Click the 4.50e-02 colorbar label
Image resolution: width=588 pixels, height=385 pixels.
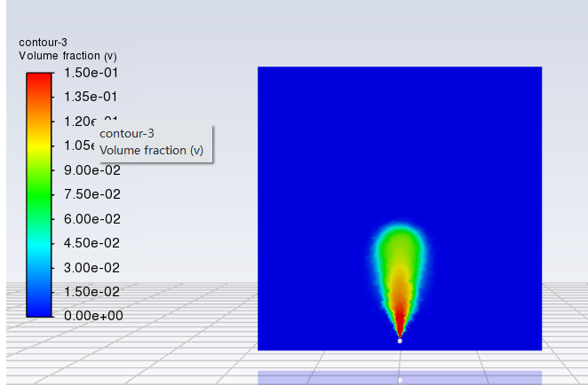pyautogui.click(x=91, y=243)
